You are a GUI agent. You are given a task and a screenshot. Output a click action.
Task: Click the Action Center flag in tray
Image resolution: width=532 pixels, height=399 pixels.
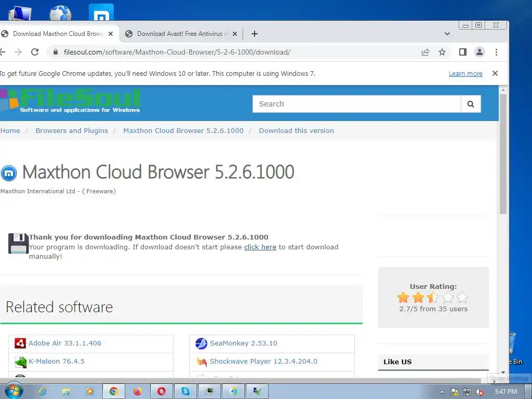(455, 392)
